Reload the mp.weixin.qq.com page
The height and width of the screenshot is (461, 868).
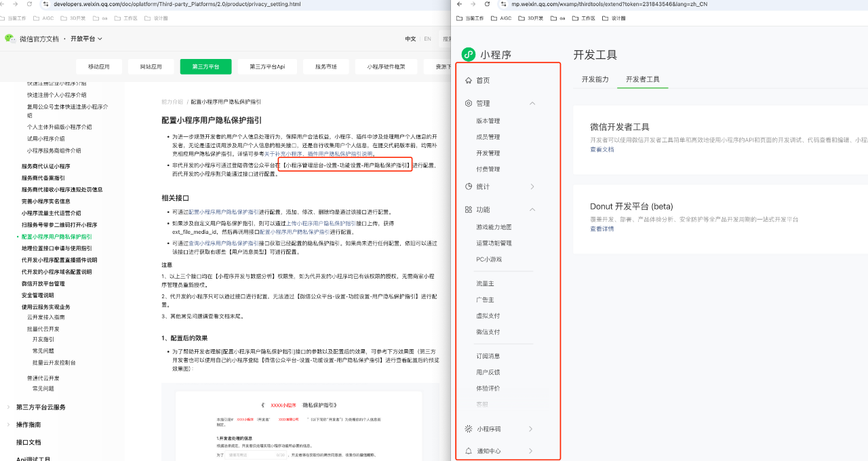click(x=487, y=3)
